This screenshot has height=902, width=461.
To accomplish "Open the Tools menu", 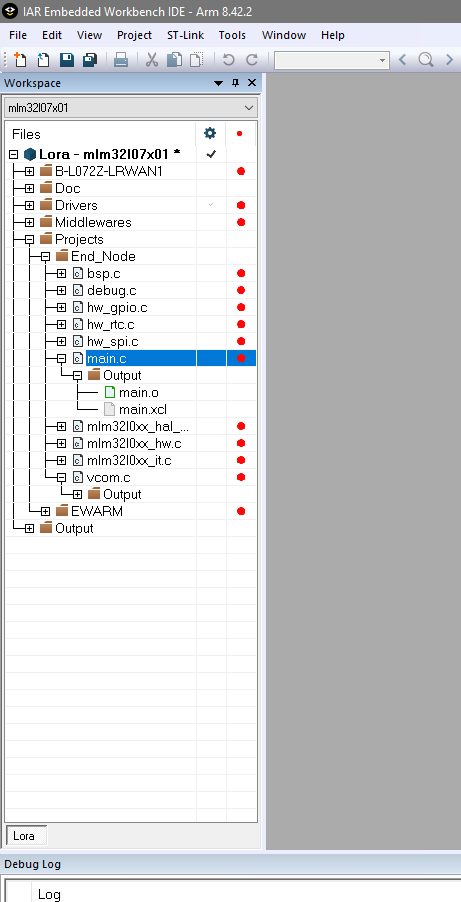I will (x=232, y=35).
